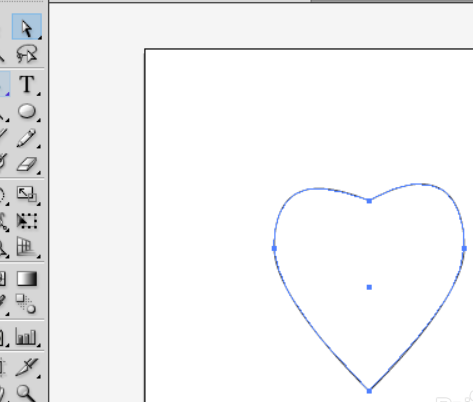The image size is (473, 402).
Task: Select the Free Transform tool
Action: 27,221
